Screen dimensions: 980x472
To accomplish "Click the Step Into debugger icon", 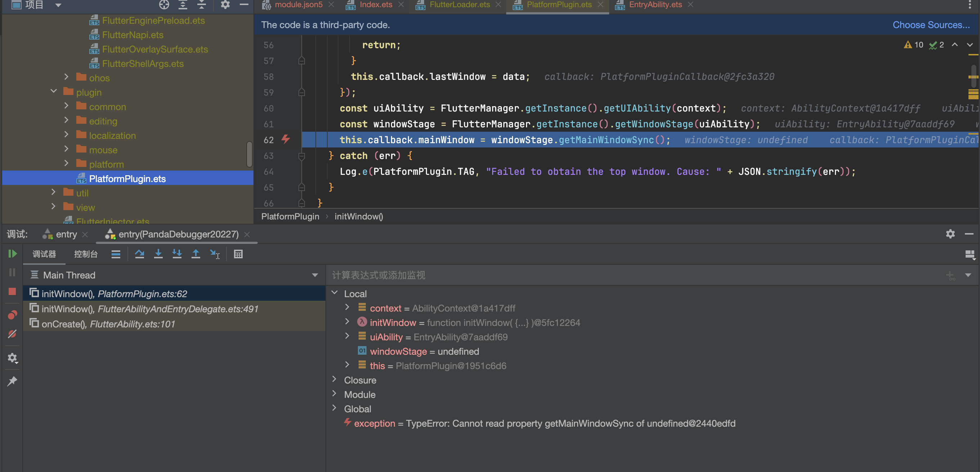I will 158,254.
